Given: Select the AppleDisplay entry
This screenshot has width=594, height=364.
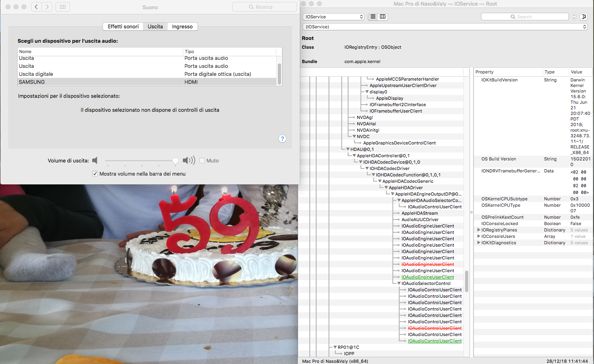Looking at the screenshot, I should [x=390, y=98].
